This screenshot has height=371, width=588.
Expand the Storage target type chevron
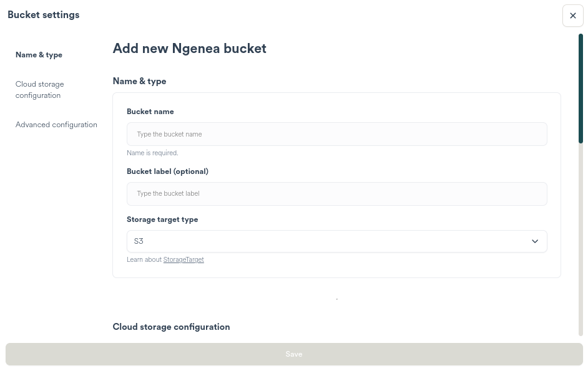535,241
